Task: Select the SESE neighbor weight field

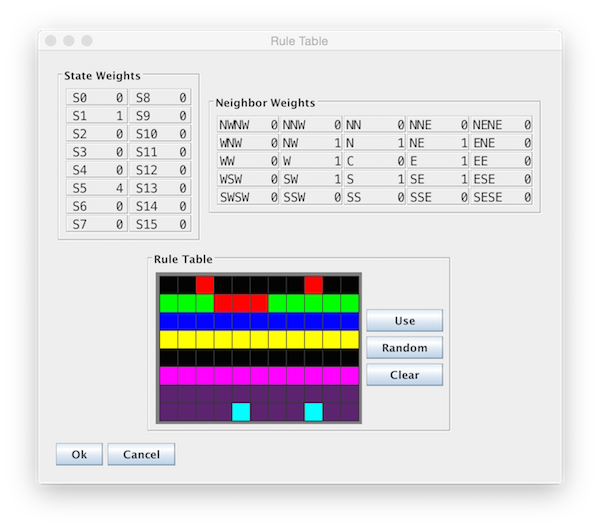Action: (501, 197)
